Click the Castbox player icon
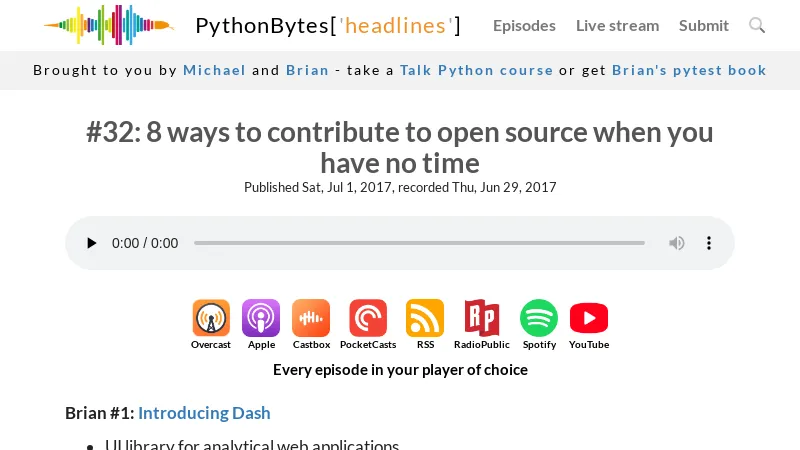Viewport: 800px width, 450px height. (311, 319)
